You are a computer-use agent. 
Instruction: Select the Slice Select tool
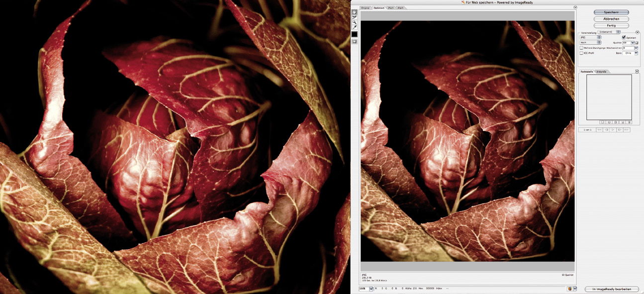pyautogui.click(x=355, y=17)
